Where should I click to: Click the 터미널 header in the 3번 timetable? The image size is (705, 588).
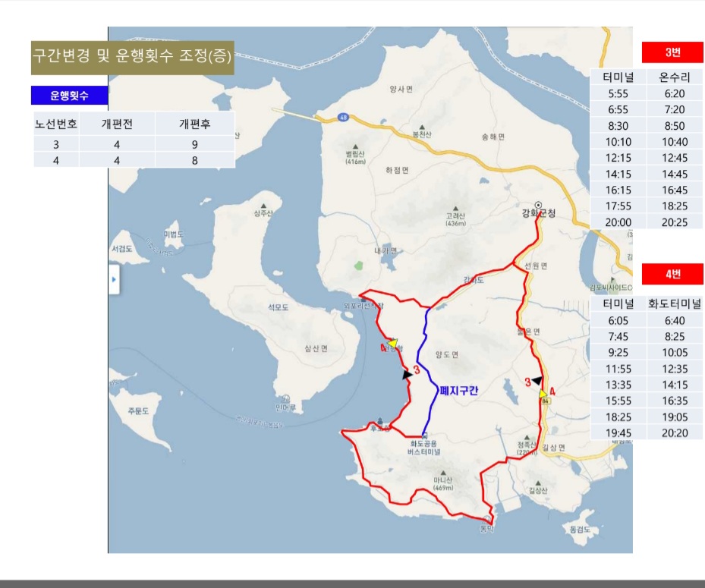click(618, 77)
